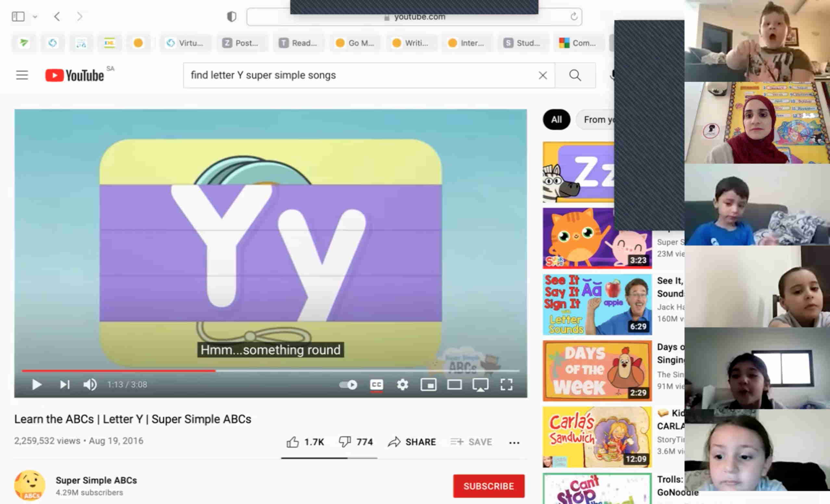The image size is (830, 504).
Task: Play the Letter Y video
Action: coord(37,384)
